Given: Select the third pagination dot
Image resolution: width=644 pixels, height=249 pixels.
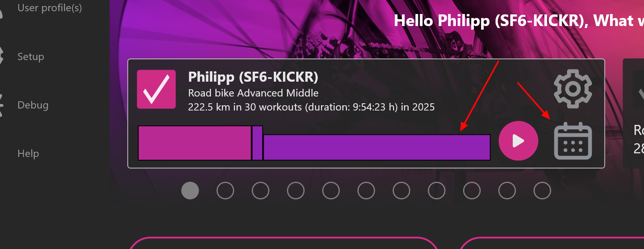Looking at the screenshot, I should pyautogui.click(x=261, y=191).
